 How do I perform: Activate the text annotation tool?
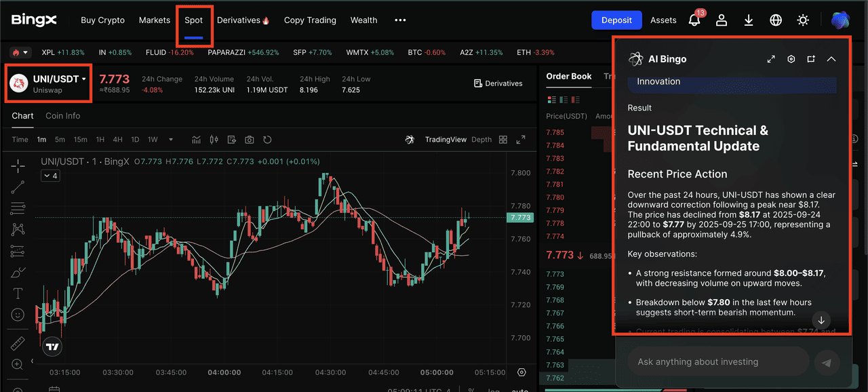[x=18, y=294]
